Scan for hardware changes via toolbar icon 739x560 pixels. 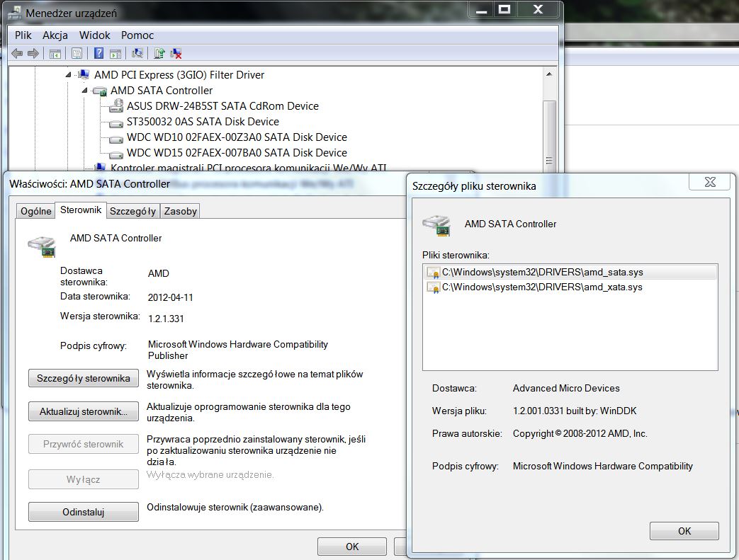[x=137, y=53]
